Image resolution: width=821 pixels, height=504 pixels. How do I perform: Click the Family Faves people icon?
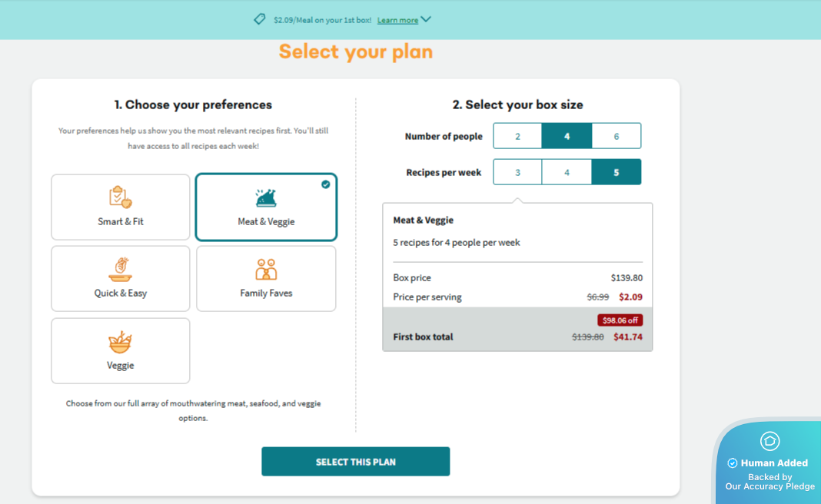[x=266, y=270]
